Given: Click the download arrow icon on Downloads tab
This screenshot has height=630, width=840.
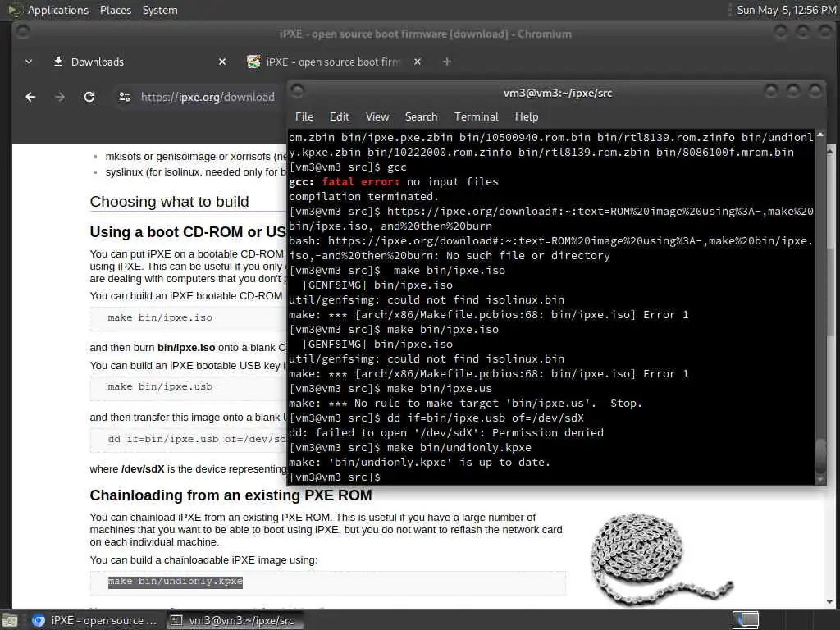Looking at the screenshot, I should [x=58, y=61].
